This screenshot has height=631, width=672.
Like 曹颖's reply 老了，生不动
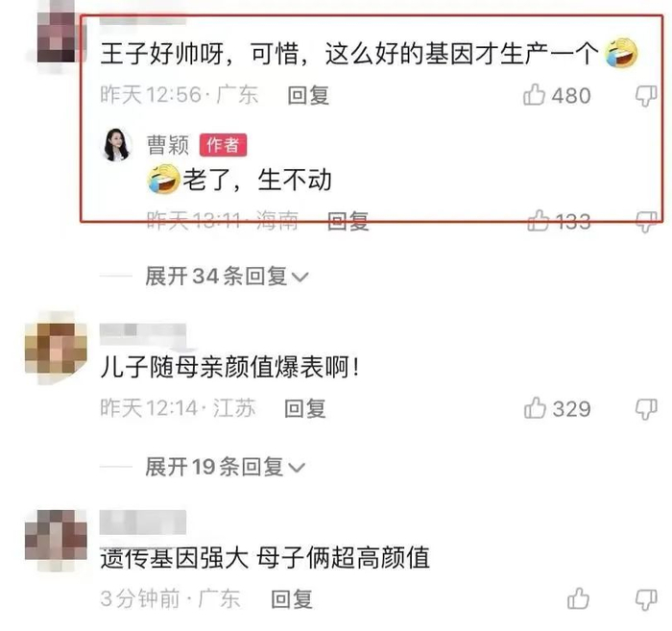(539, 220)
